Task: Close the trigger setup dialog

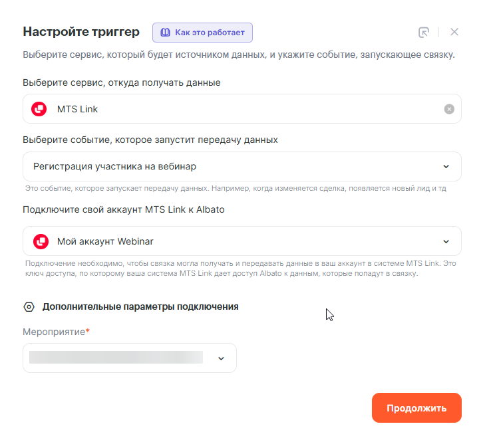Action: [454, 32]
